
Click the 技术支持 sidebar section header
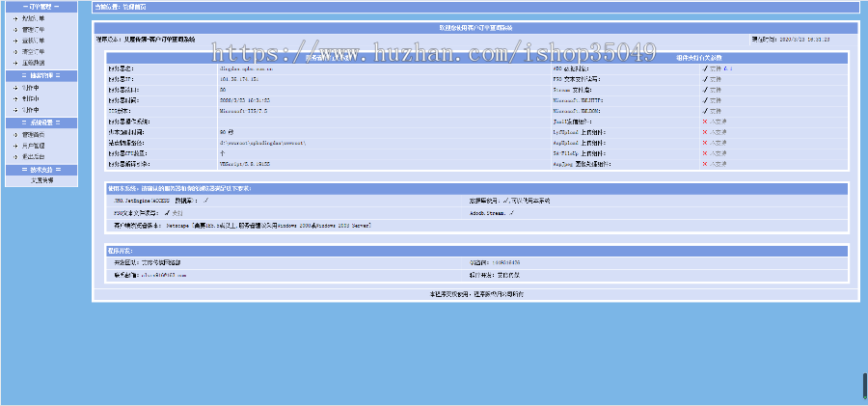coord(41,170)
